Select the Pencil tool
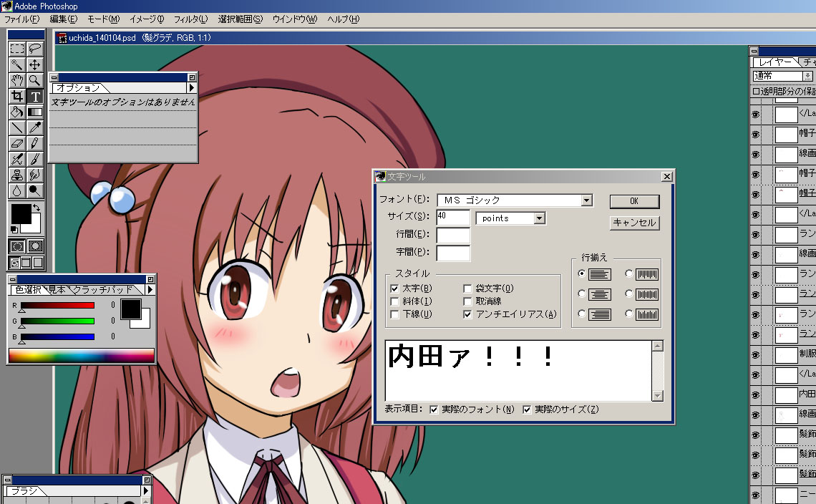The height and width of the screenshot is (504, 816). [35, 143]
